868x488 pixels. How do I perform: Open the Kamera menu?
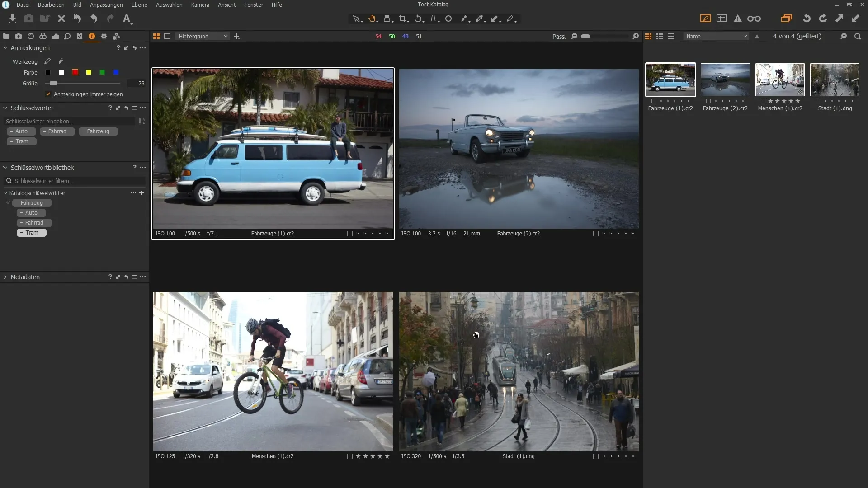200,5
